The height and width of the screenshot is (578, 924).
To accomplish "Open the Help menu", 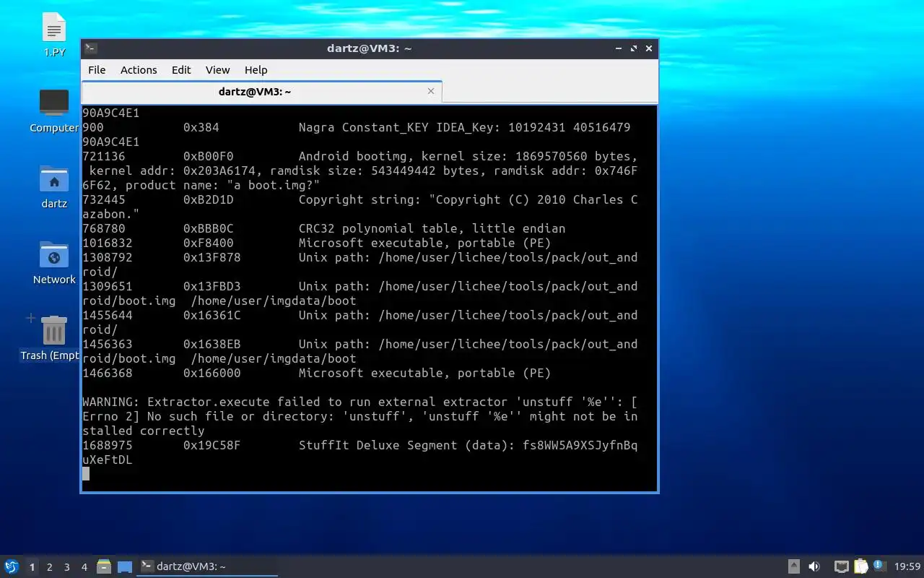I will tap(256, 70).
